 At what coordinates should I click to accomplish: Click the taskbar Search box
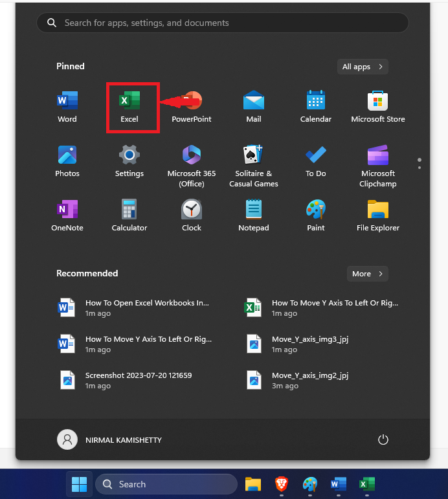click(166, 484)
